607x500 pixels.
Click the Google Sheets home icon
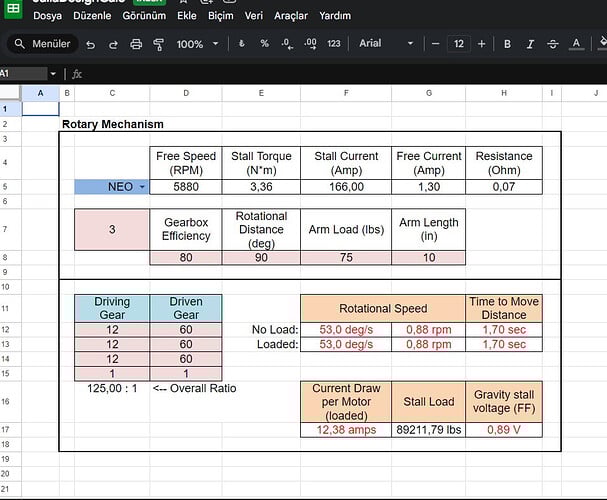[x=13, y=9]
